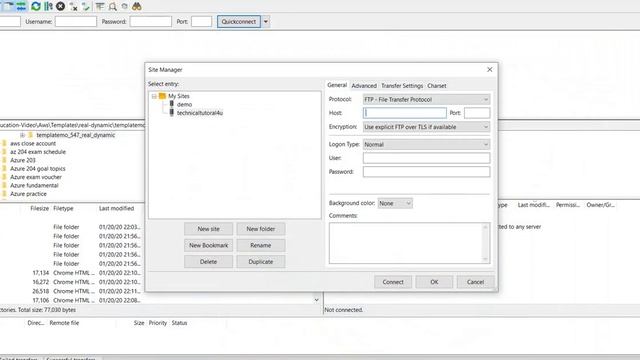Switch to the Transfer Settings tab
Screen dimensions: 640x360
click(402, 86)
